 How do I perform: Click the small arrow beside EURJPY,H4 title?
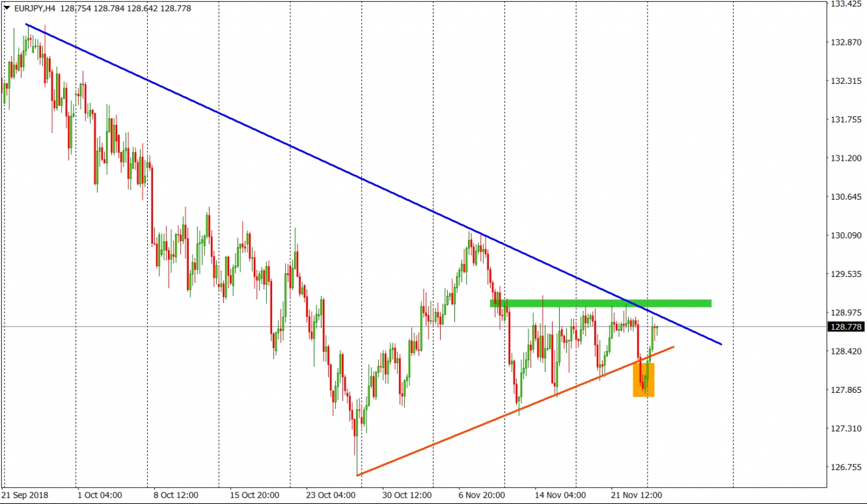[7, 8]
